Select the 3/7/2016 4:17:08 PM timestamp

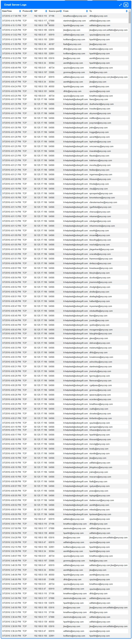pyautogui.click(x=12, y=16)
